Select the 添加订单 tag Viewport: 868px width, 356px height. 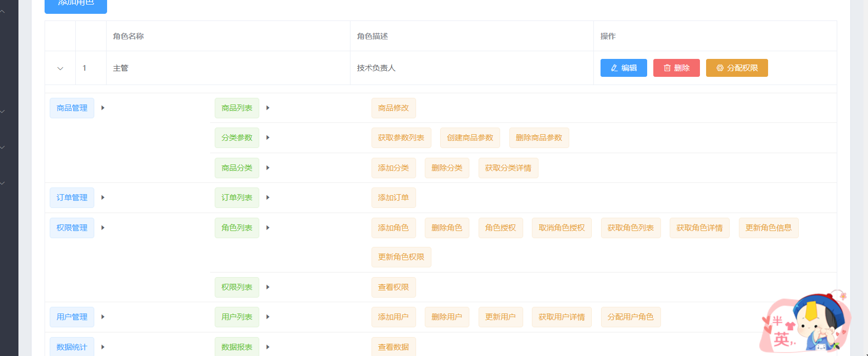[x=394, y=198]
